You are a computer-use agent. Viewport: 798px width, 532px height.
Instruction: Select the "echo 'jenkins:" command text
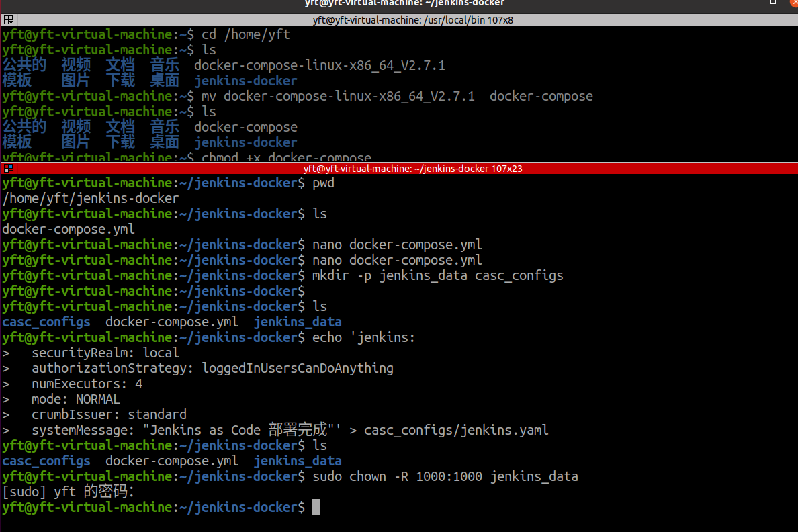coord(363,337)
